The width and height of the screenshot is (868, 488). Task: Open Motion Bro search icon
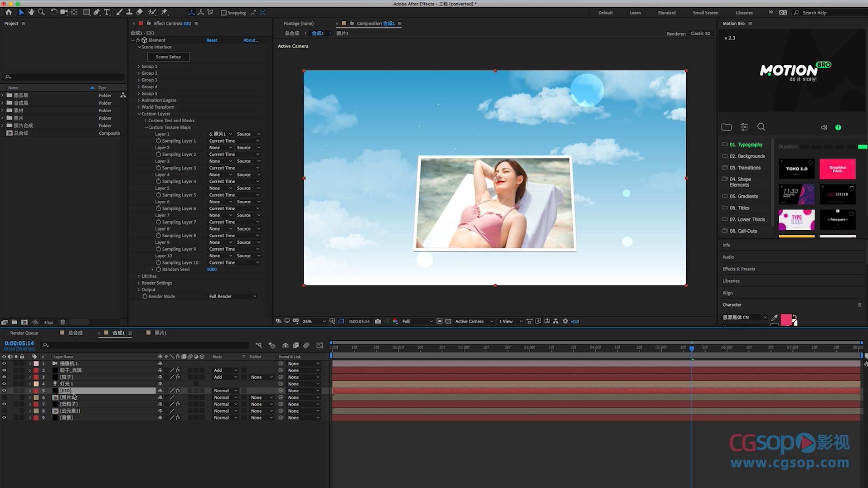(x=761, y=127)
